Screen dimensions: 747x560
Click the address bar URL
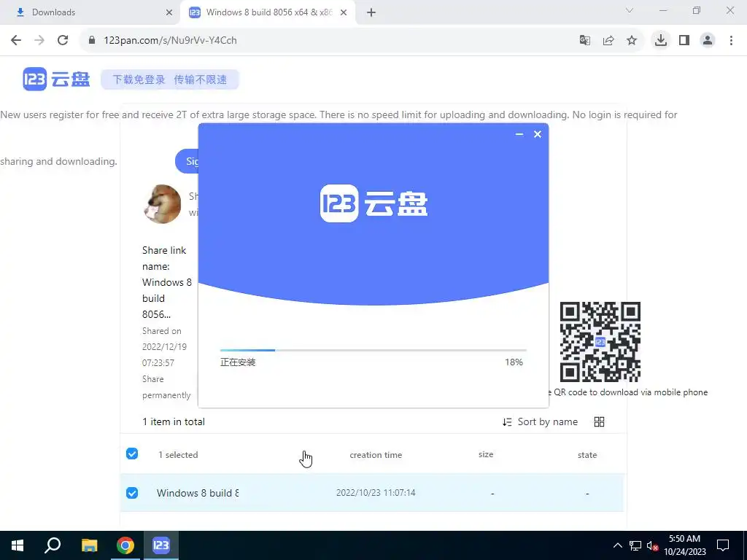tap(170, 41)
